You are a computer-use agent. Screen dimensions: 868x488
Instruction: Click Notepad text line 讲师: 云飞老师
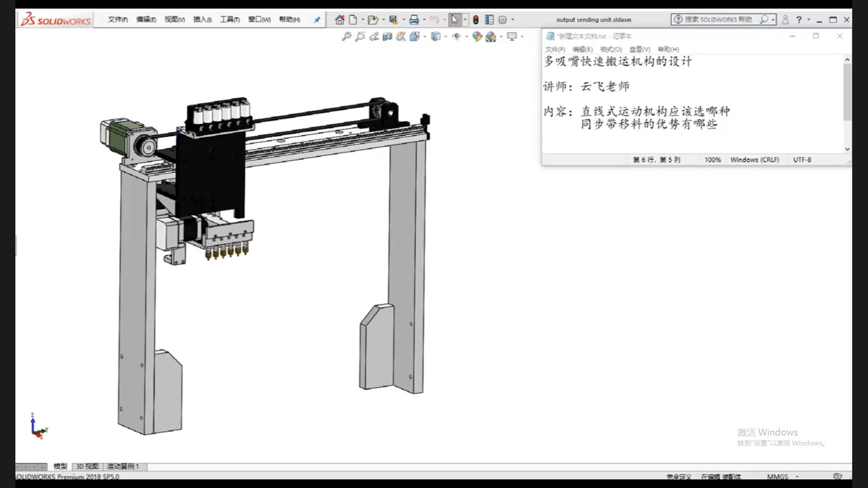coord(586,86)
